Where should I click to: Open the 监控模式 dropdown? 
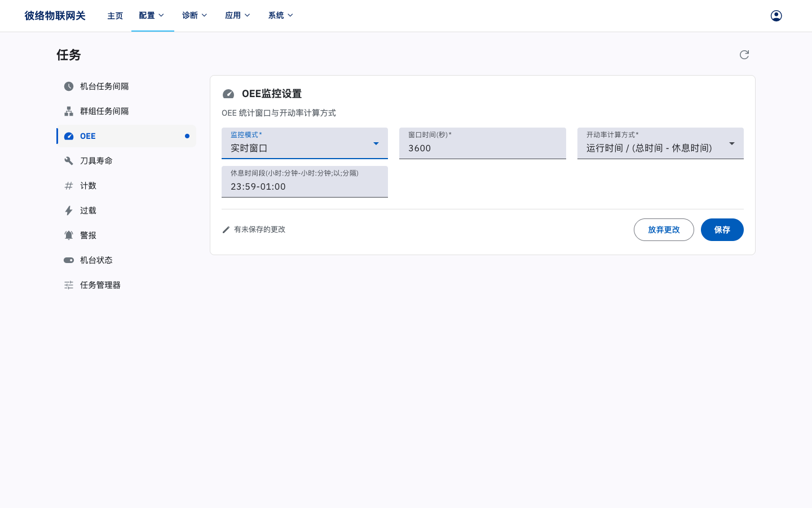click(304, 143)
